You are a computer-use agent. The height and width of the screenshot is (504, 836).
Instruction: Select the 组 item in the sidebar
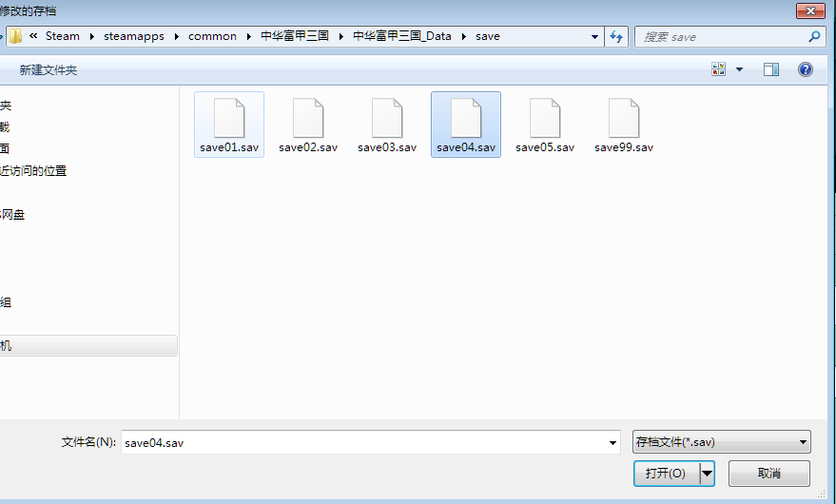pyautogui.click(x=6, y=302)
